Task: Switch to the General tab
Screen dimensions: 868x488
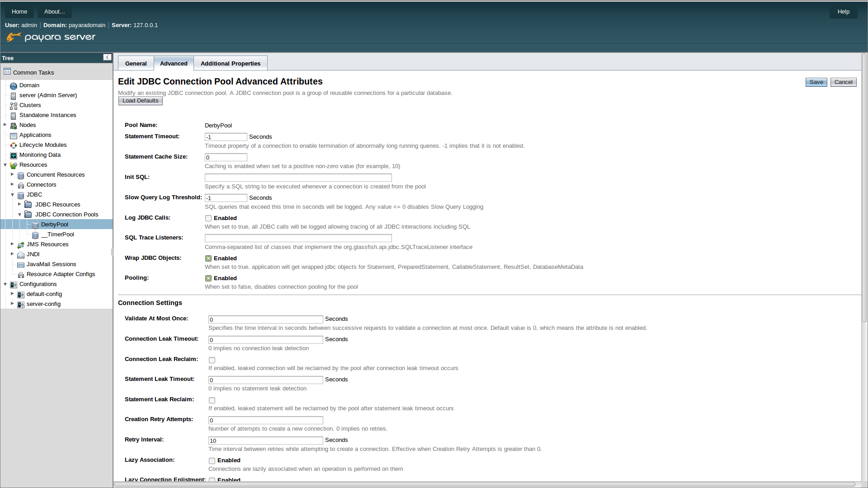Action: click(136, 63)
